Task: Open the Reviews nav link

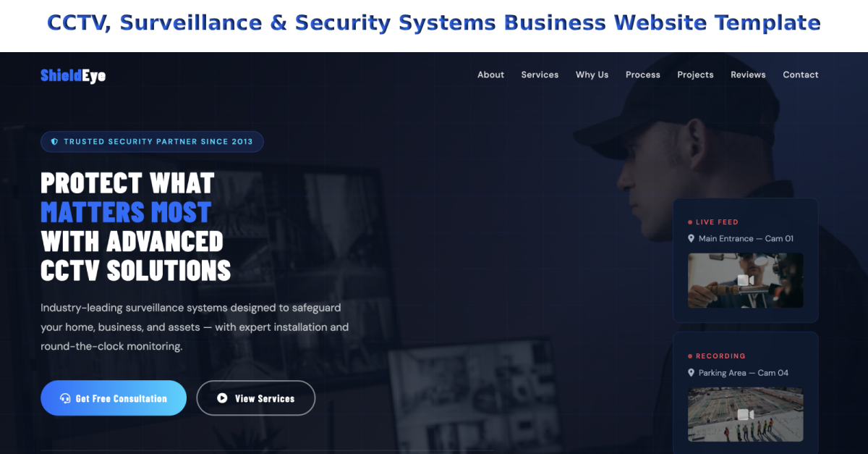Action: [748, 75]
